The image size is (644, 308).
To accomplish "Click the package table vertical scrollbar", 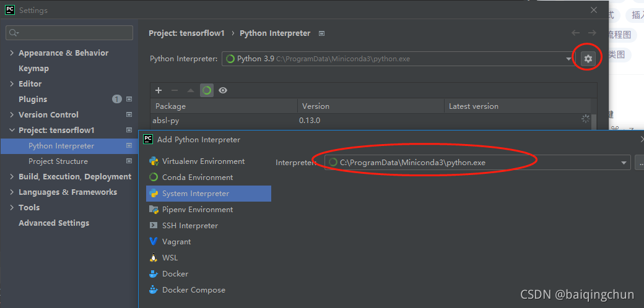I will pyautogui.click(x=594, y=122).
